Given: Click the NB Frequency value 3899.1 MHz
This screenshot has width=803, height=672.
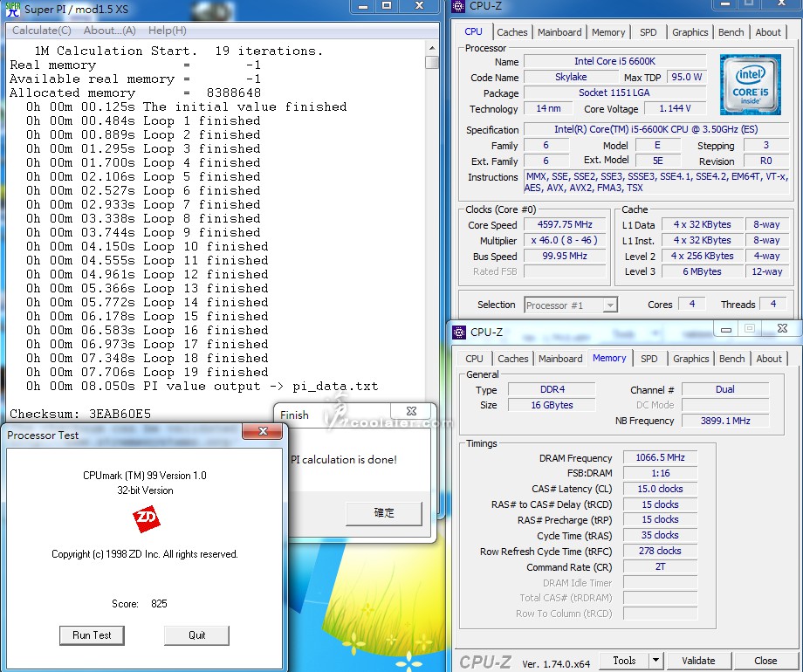Looking at the screenshot, I should (x=725, y=421).
